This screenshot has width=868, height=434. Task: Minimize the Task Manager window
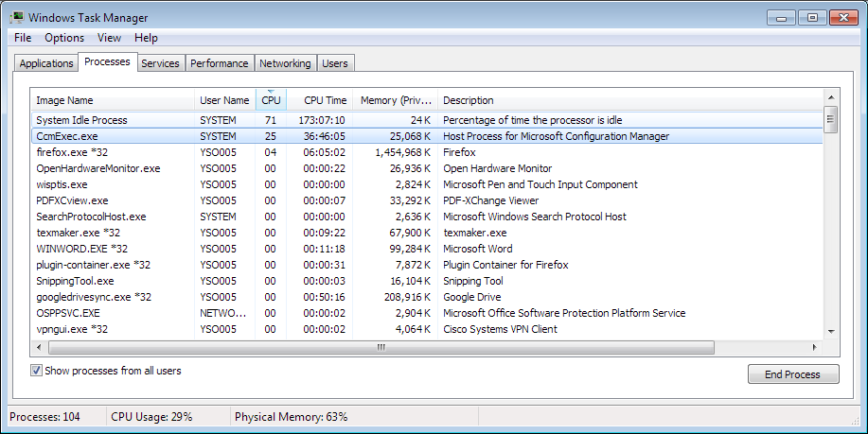pyautogui.click(x=782, y=18)
